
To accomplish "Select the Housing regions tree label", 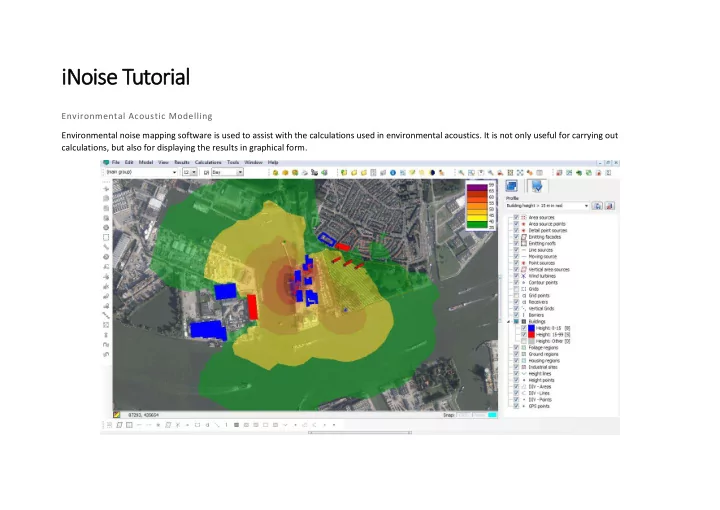I will [544, 361].
